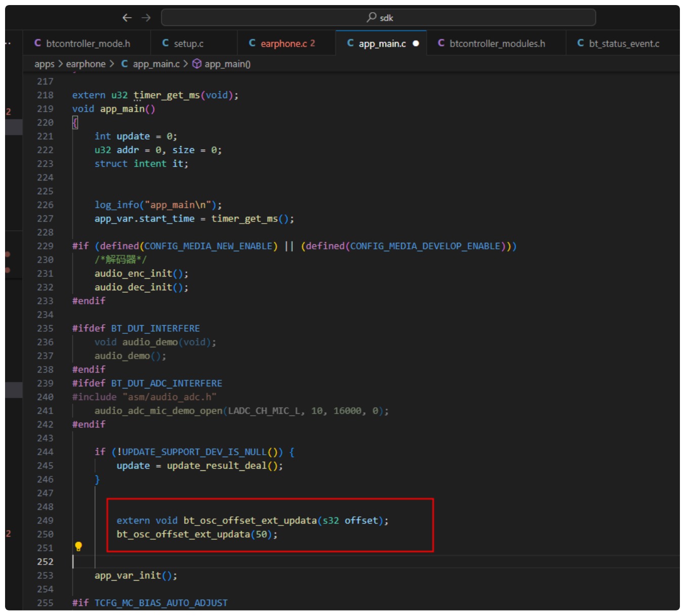Switch to the earphone.c tab
Screen dimensions: 687x616
coord(283,43)
